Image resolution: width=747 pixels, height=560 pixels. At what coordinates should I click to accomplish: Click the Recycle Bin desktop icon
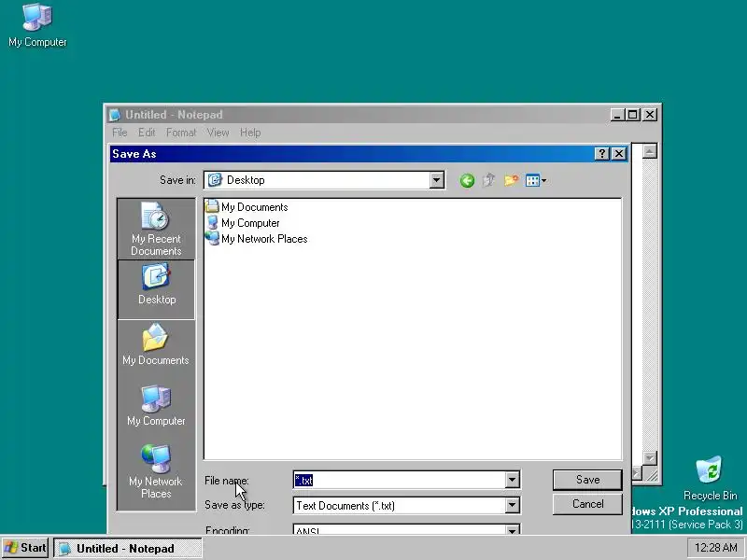710,478
